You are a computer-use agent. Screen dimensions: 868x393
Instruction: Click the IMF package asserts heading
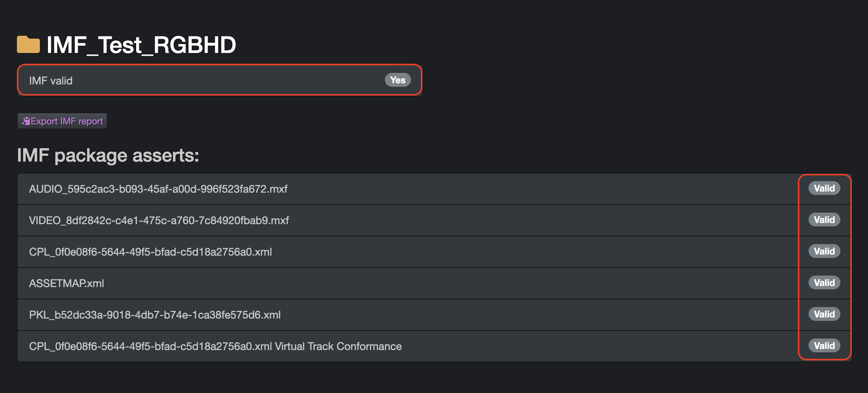pos(108,155)
